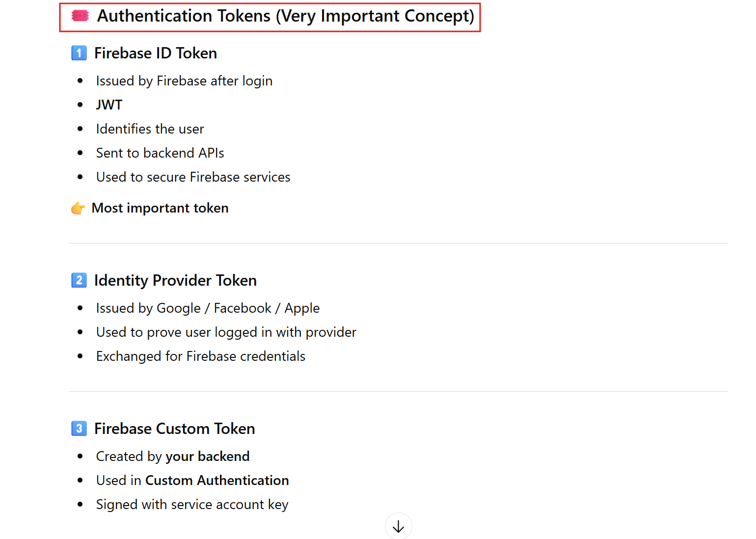The width and height of the screenshot is (756, 539).
Task: Click the number 2 keycap icon
Action: click(79, 280)
